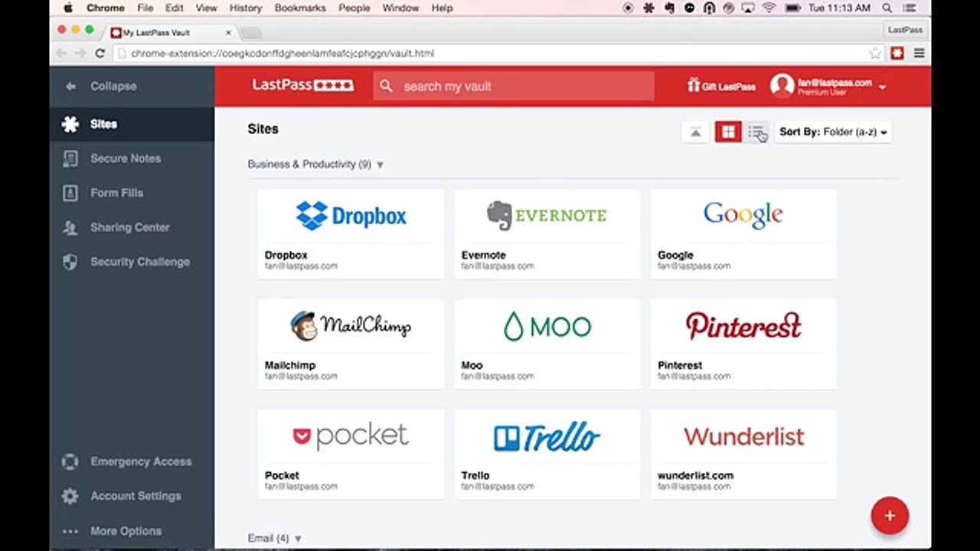Open the Chrome menu in the menu bar
This screenshot has height=551, width=980.
click(x=105, y=8)
